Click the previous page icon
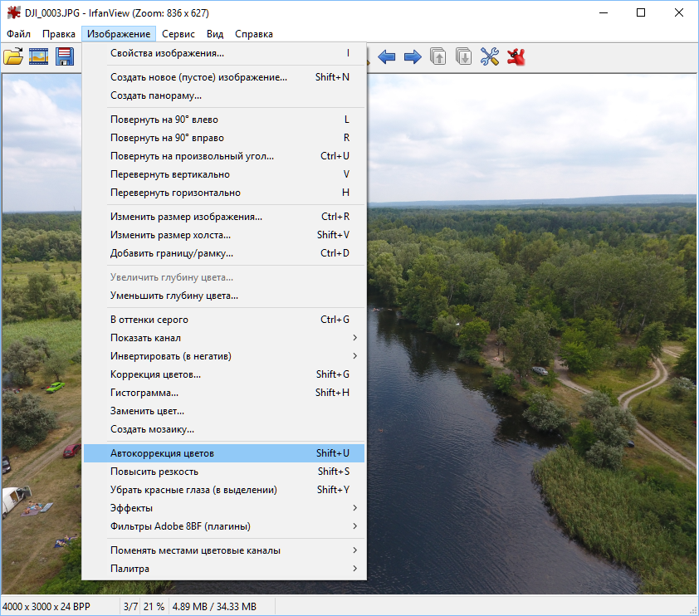Screen dimensions: 699x616 point(437,56)
